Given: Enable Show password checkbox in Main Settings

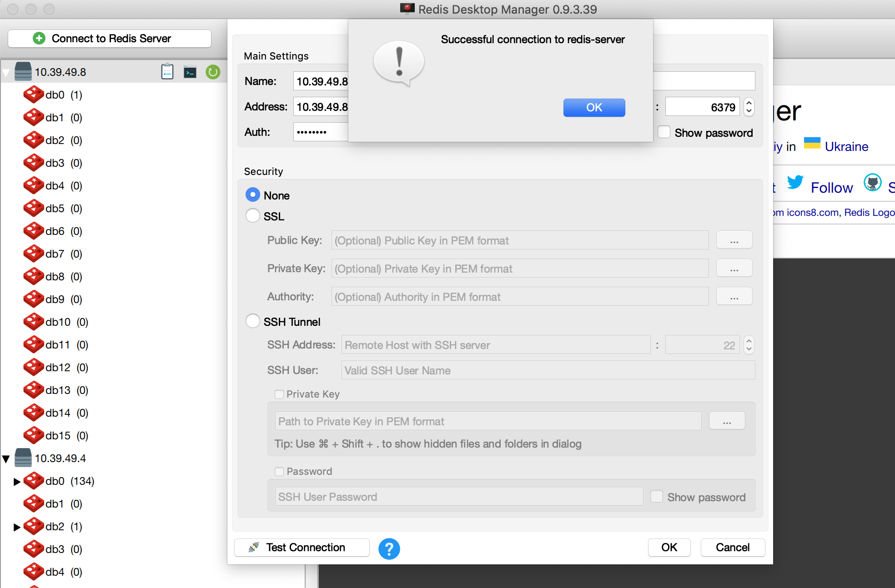Looking at the screenshot, I should tap(664, 132).
